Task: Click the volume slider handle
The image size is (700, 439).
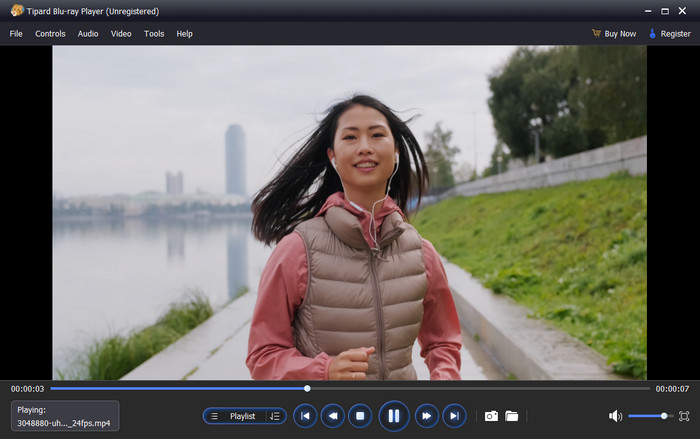Action: point(664,416)
